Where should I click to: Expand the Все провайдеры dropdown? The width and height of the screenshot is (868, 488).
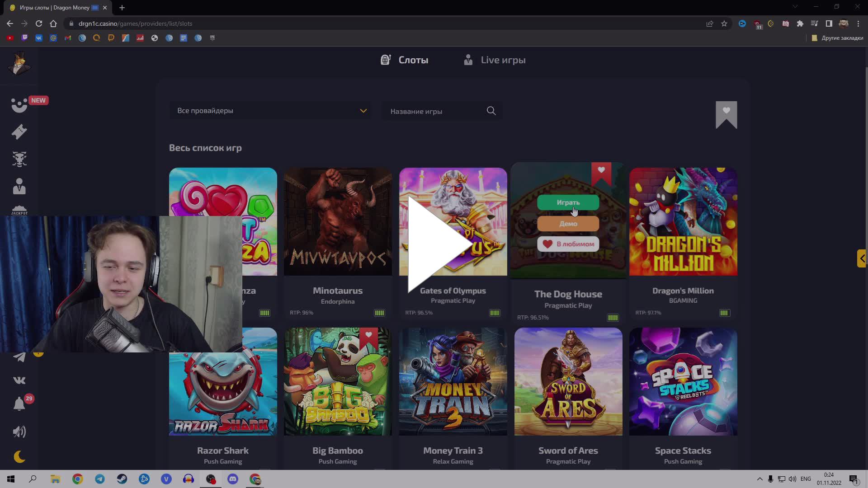270,110
